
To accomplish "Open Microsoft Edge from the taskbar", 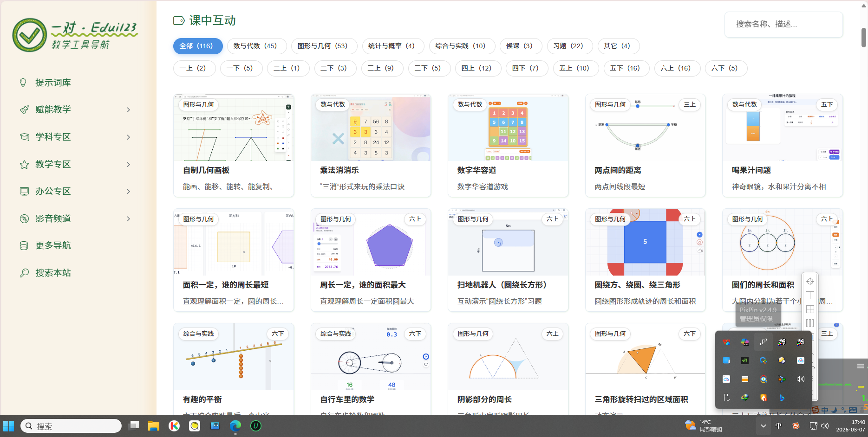I will point(235,425).
